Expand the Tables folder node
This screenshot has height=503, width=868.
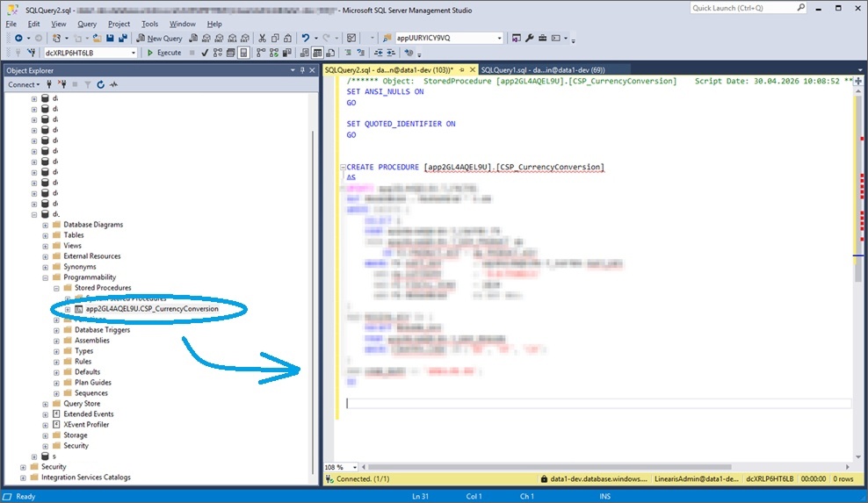(x=46, y=235)
